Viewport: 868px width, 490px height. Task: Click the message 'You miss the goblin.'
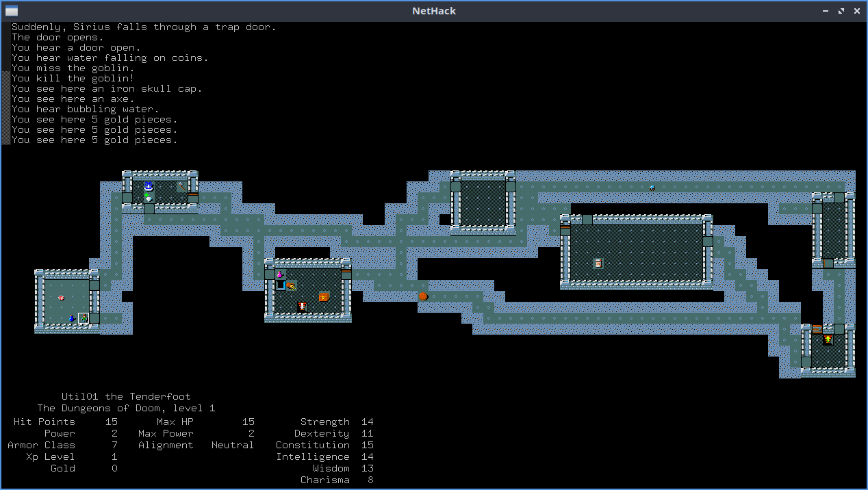pyautogui.click(x=73, y=68)
